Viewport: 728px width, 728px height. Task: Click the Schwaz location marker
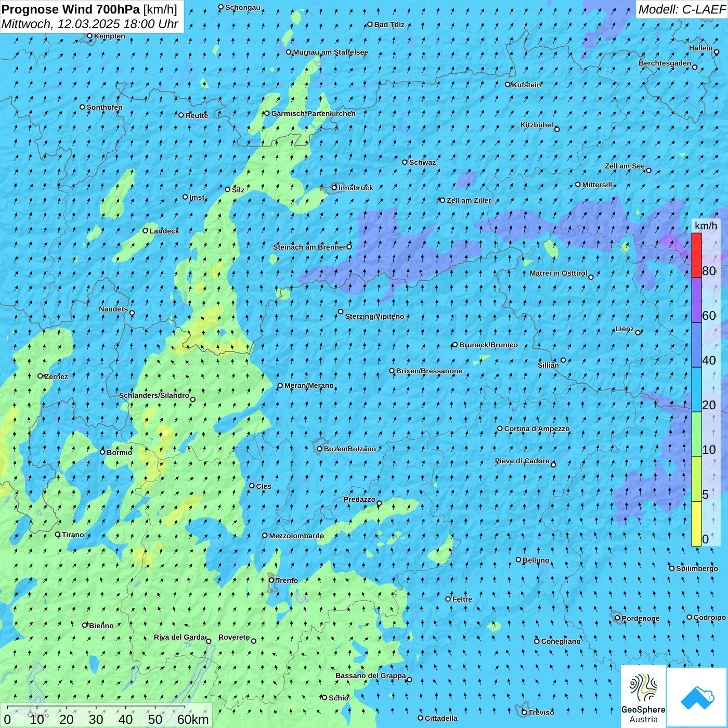(x=405, y=162)
